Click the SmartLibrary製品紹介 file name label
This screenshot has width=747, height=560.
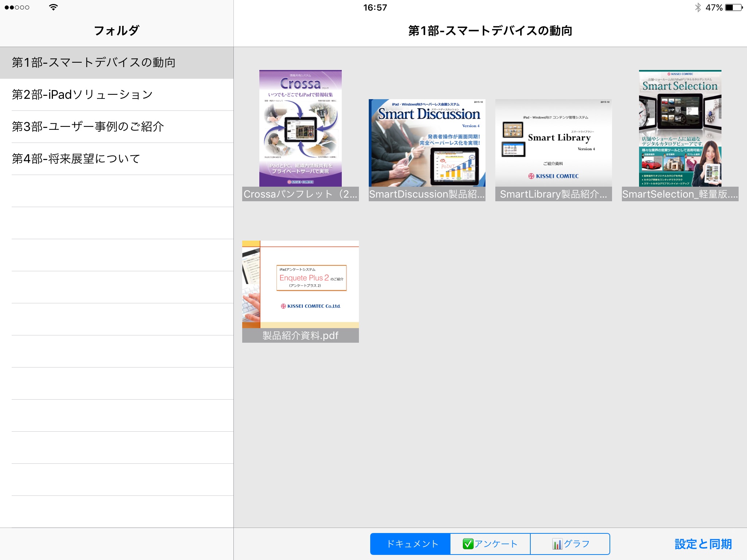[553, 194]
